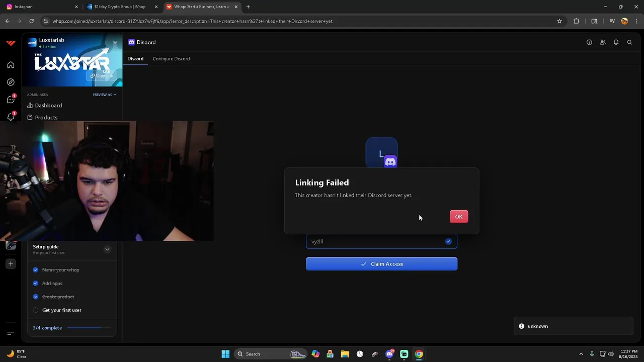Open File Explorer from the taskbar

point(345,354)
